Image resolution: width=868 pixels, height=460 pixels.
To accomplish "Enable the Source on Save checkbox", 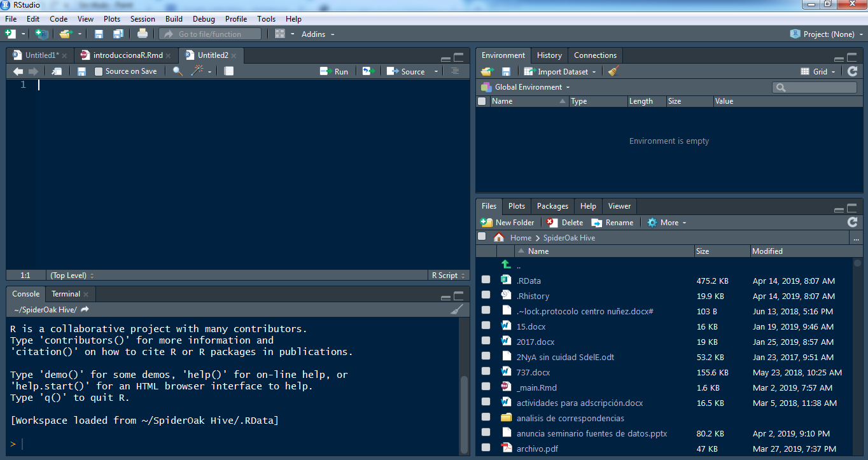I will click(99, 71).
